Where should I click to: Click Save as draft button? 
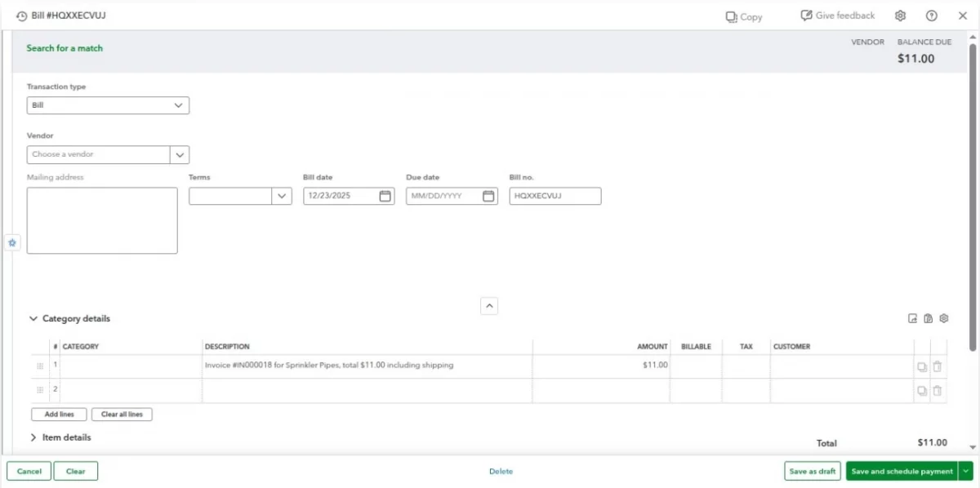pyautogui.click(x=812, y=471)
